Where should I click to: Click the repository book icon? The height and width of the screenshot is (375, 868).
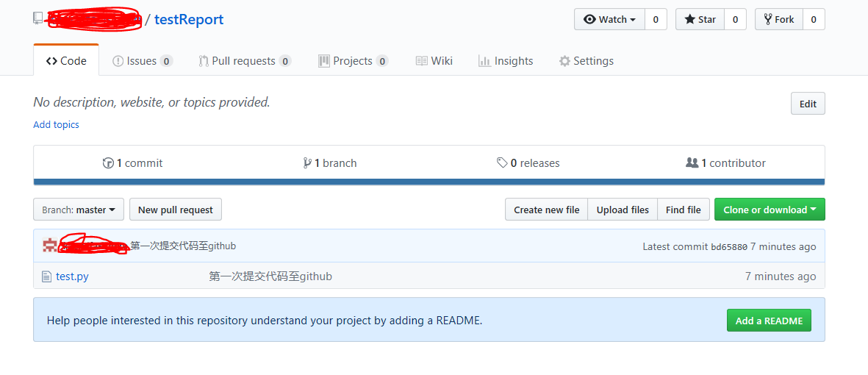pyautogui.click(x=37, y=18)
